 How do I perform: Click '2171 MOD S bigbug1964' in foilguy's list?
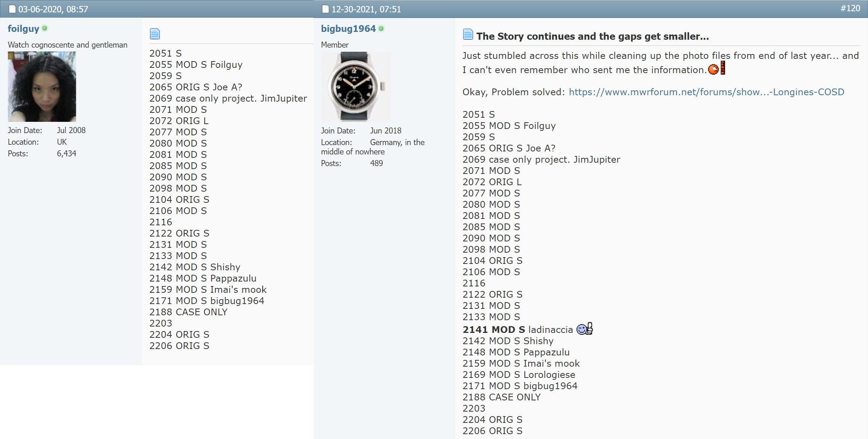click(206, 301)
